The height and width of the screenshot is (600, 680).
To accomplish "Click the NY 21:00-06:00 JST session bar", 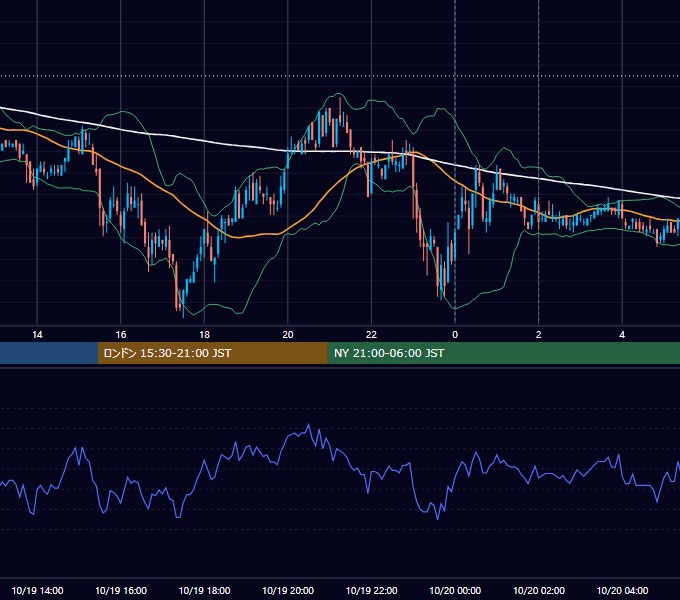I will [x=503, y=353].
